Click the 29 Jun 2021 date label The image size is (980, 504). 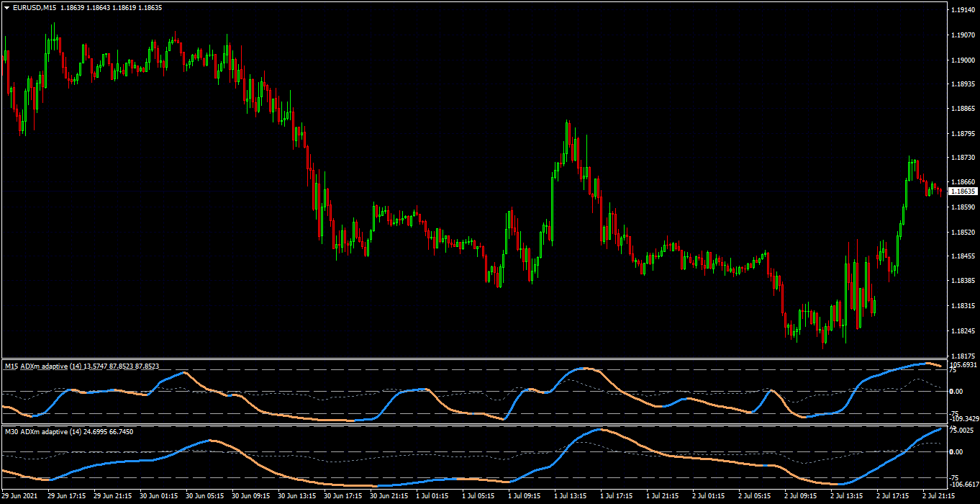[x=20, y=496]
